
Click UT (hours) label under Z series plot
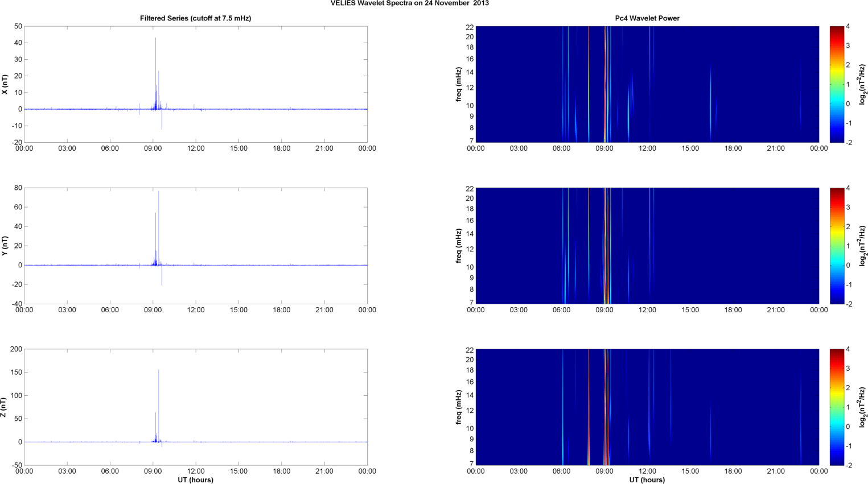[x=195, y=480]
